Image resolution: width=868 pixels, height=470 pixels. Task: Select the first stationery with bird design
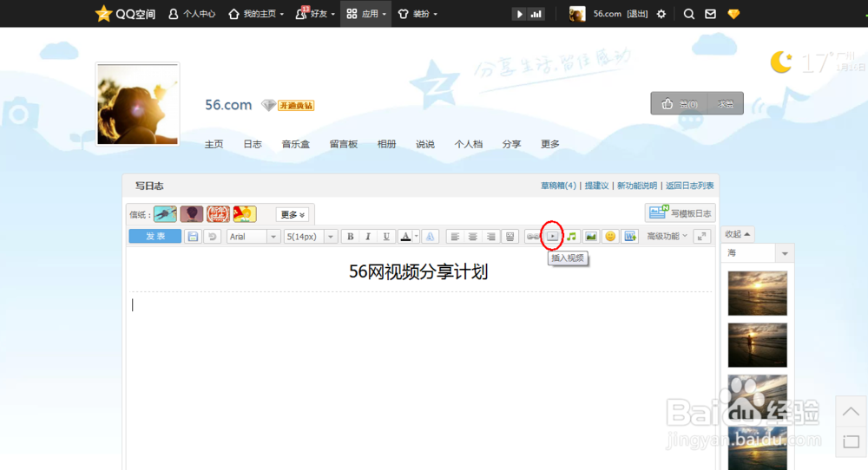[165, 214]
